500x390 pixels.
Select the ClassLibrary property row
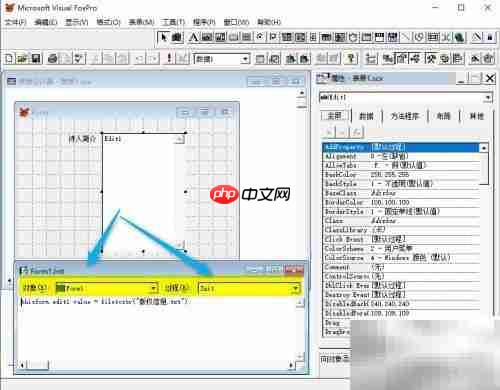pos(402,230)
